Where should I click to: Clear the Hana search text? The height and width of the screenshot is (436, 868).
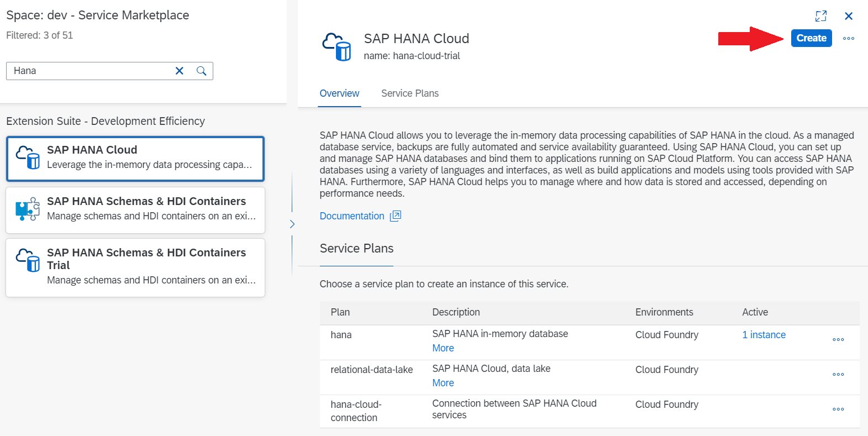click(x=180, y=71)
